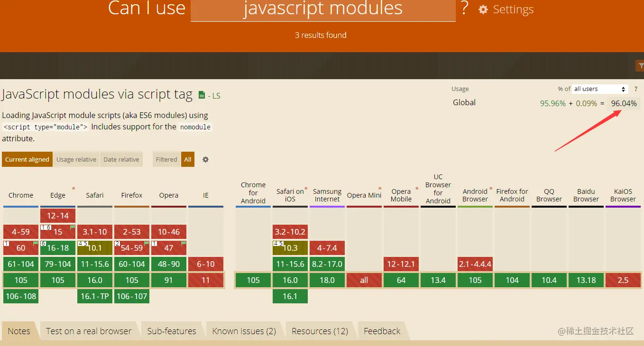Screen dimensions: 644x346
Task: Click IE 11 version cell
Action: click(x=206, y=280)
